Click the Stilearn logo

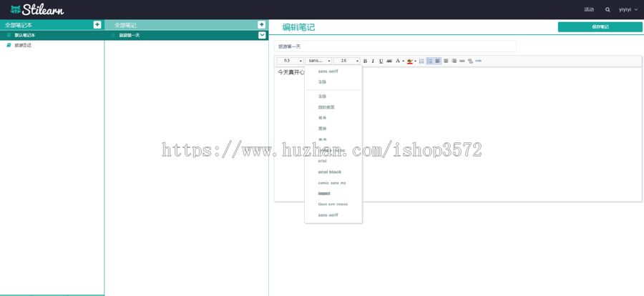(37, 9)
